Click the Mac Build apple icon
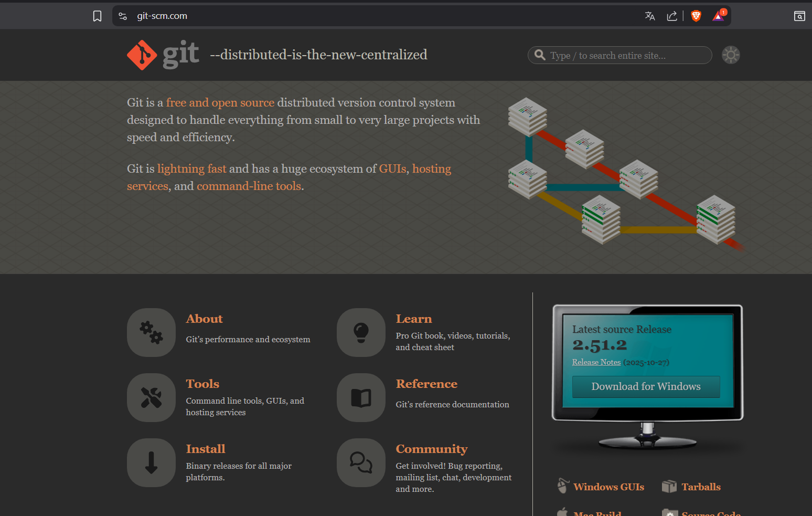 [x=562, y=512]
